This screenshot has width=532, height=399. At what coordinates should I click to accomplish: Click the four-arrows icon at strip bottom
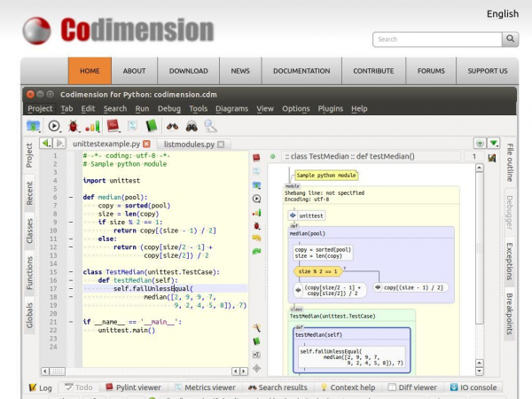pyautogui.click(x=257, y=368)
